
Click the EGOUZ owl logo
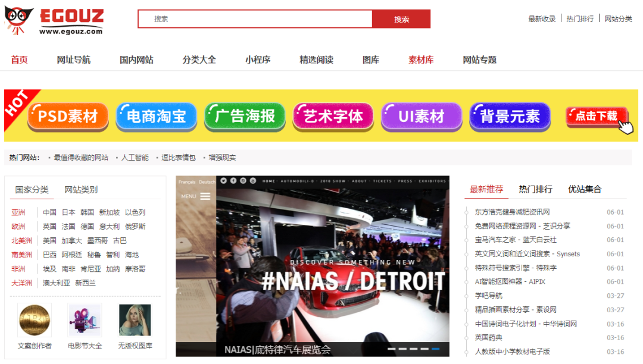18,20
